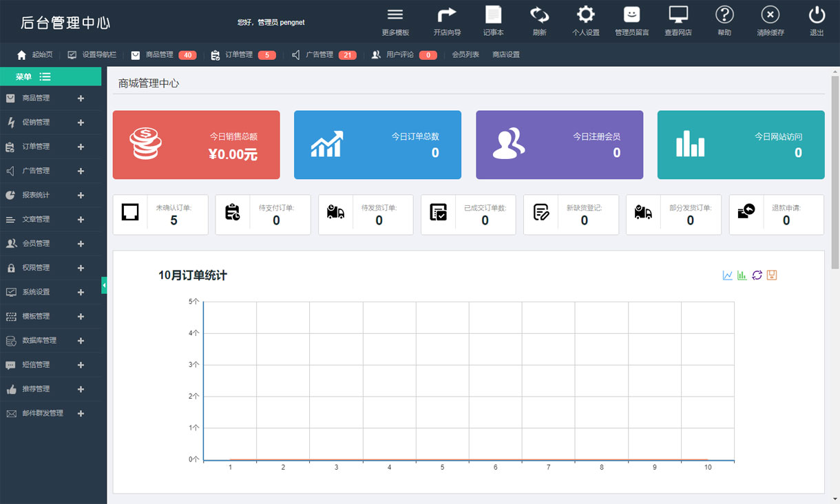
Task: Click the vertical page scrollbar
Action: tap(835, 172)
